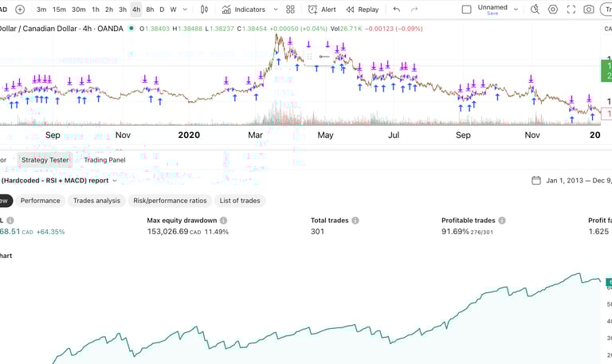The width and height of the screenshot is (612, 364).
Task: Select the 2h timeframe
Action: click(x=109, y=10)
